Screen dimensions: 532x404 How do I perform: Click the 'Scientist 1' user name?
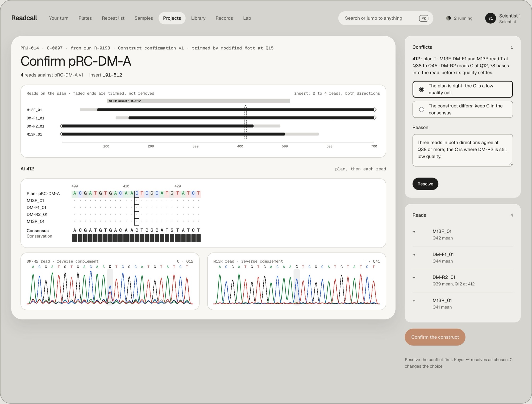tap(510, 16)
